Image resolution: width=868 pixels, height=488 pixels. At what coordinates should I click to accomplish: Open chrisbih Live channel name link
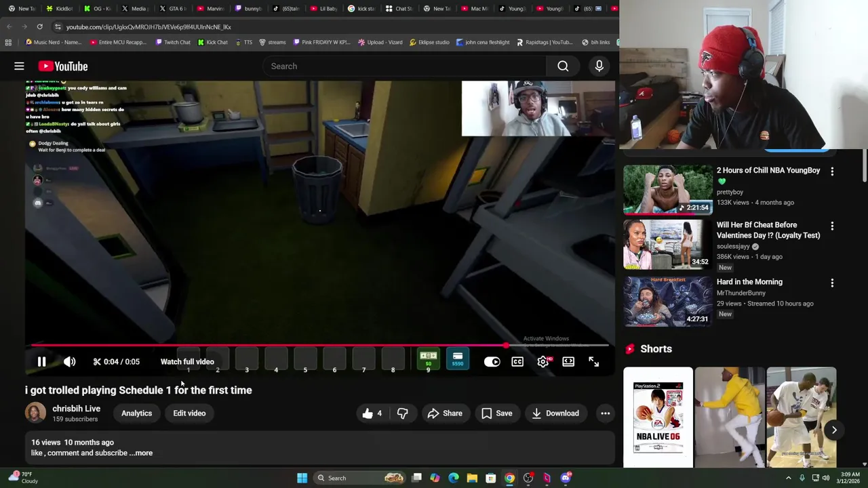[x=76, y=409]
